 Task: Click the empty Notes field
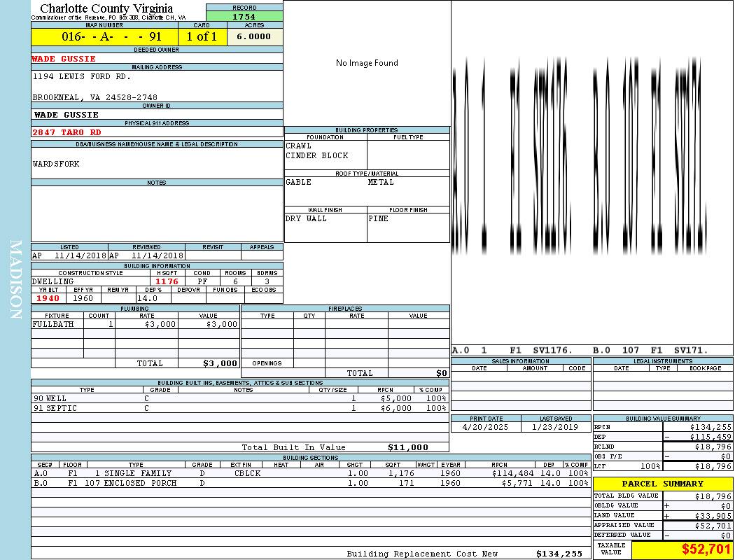pos(157,213)
